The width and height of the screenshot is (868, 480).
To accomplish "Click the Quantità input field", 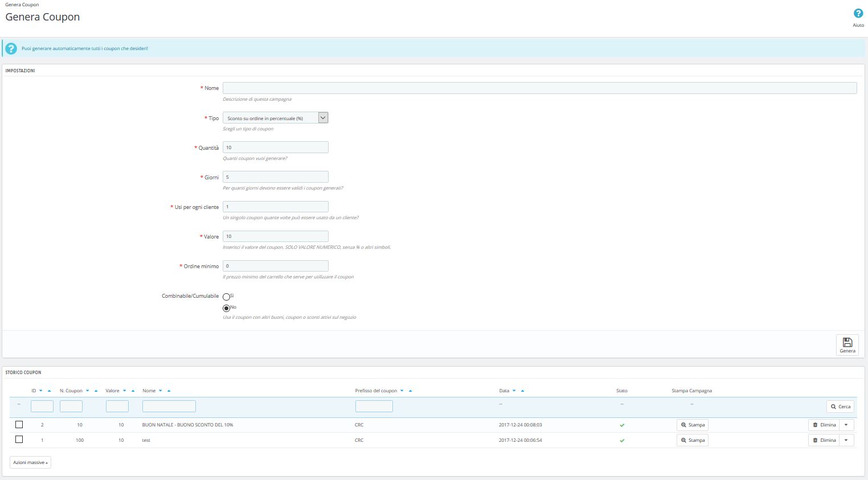I will (x=275, y=147).
